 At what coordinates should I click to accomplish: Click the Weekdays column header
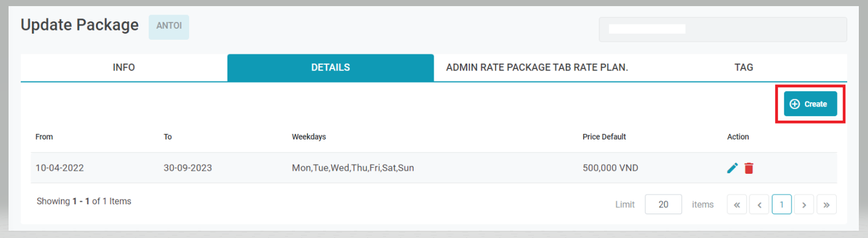click(x=309, y=137)
